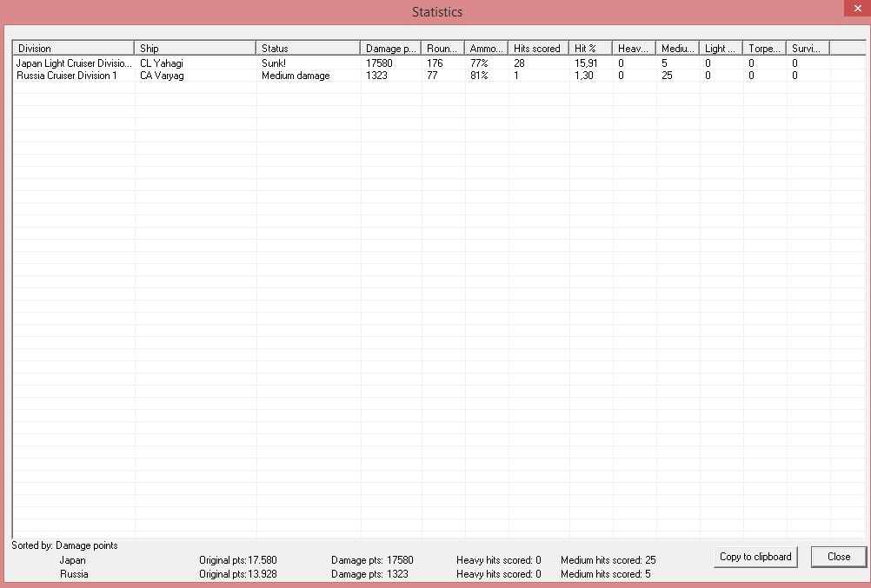Click the Medium hits scored: 5 summary
The image size is (871, 588).
coord(606,574)
